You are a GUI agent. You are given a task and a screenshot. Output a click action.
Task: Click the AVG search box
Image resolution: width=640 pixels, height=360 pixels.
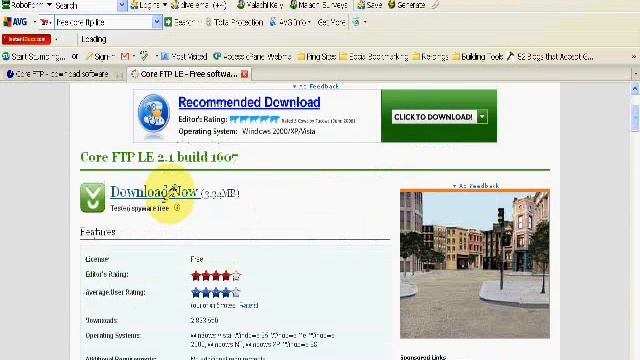(104, 22)
